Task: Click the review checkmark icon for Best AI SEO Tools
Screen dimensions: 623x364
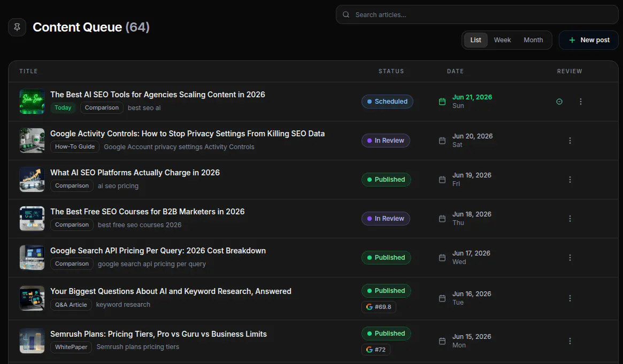Action: point(559,102)
